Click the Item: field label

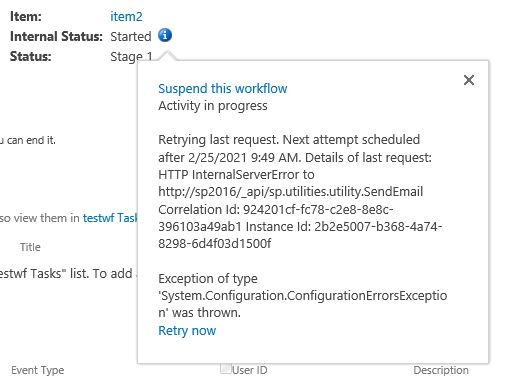(26, 16)
